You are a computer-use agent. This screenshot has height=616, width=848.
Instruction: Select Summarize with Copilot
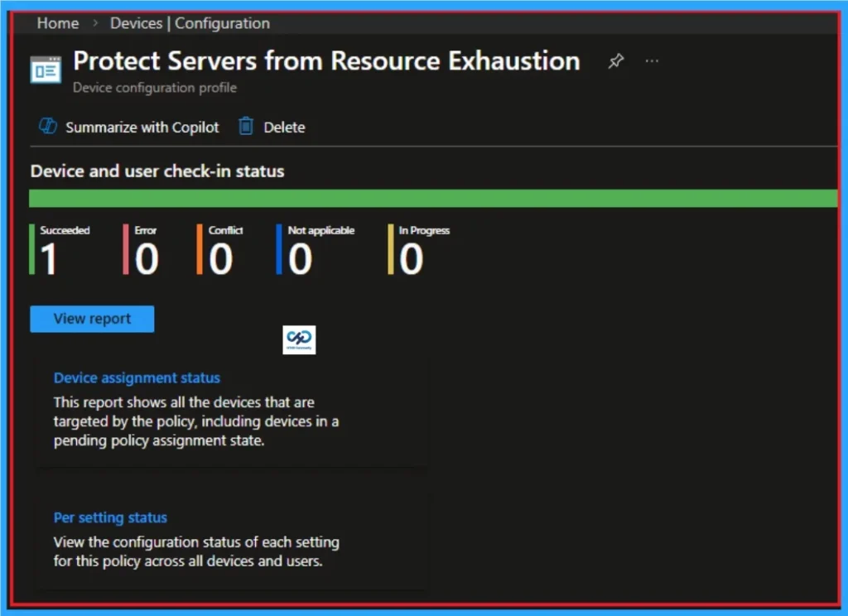pyautogui.click(x=142, y=127)
